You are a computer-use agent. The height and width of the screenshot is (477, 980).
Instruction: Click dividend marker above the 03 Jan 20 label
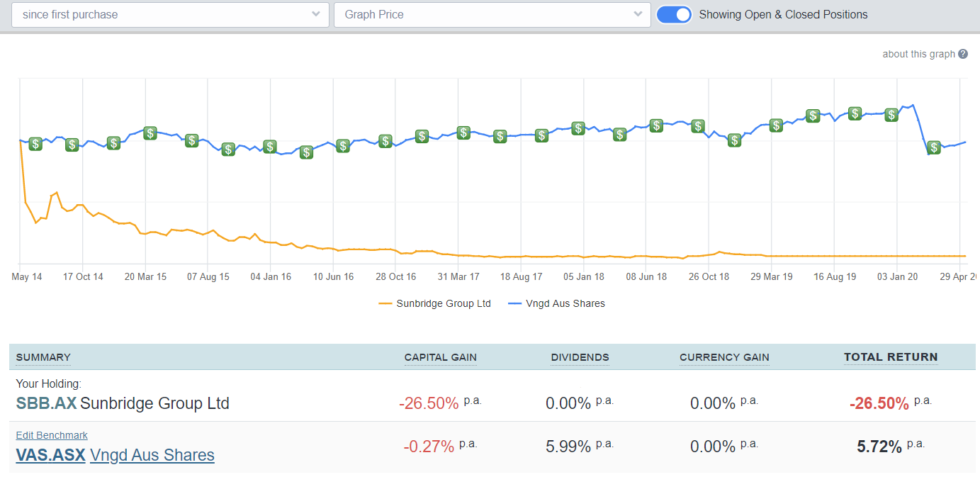point(892,115)
